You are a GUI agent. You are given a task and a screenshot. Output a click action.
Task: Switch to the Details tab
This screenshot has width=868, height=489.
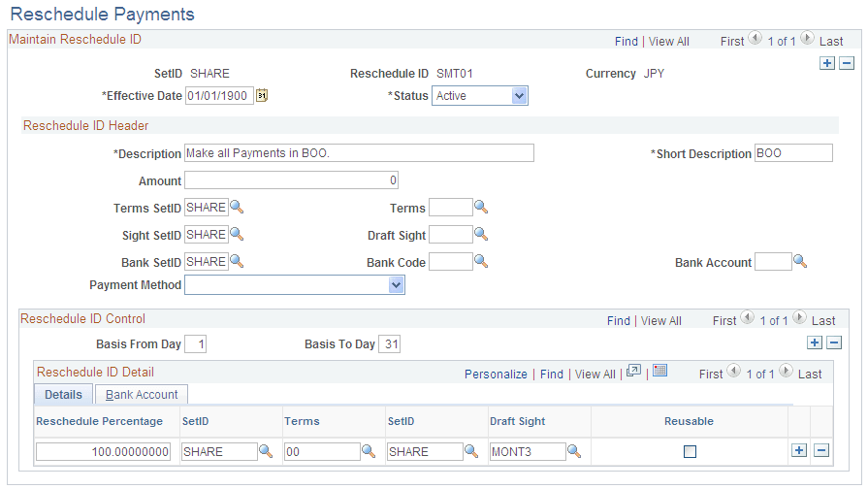[63, 394]
